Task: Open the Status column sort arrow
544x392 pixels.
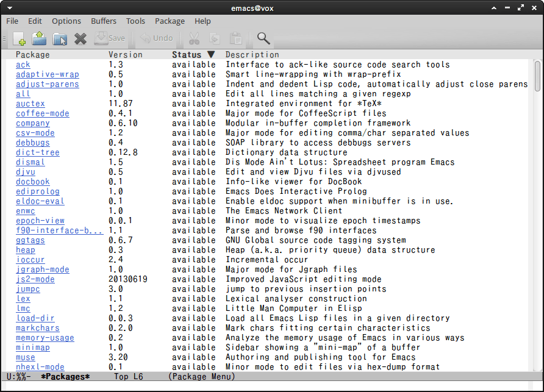Action: click(211, 54)
